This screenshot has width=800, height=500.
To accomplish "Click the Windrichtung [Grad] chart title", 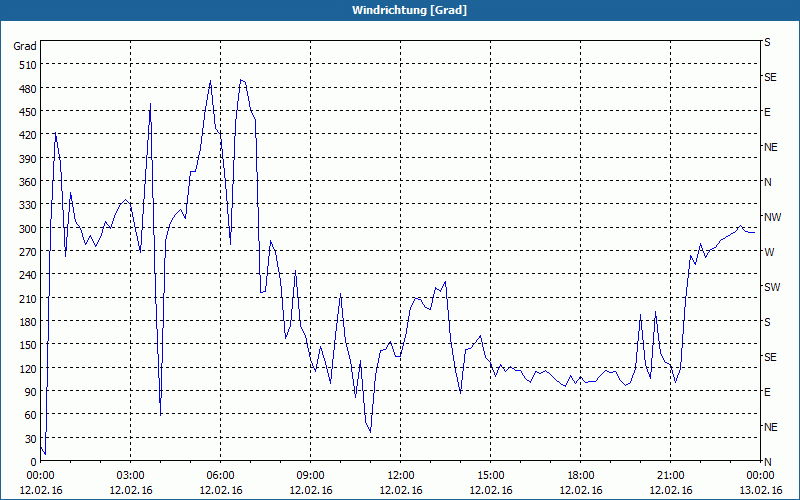I will pyautogui.click(x=409, y=10).
